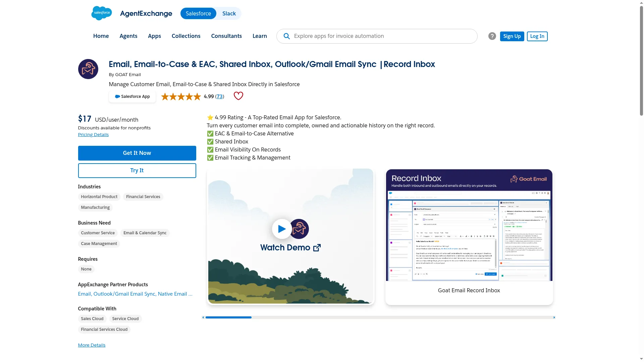This screenshot has width=644, height=362.
Task: Click the None requirement tag
Action: (x=86, y=269)
